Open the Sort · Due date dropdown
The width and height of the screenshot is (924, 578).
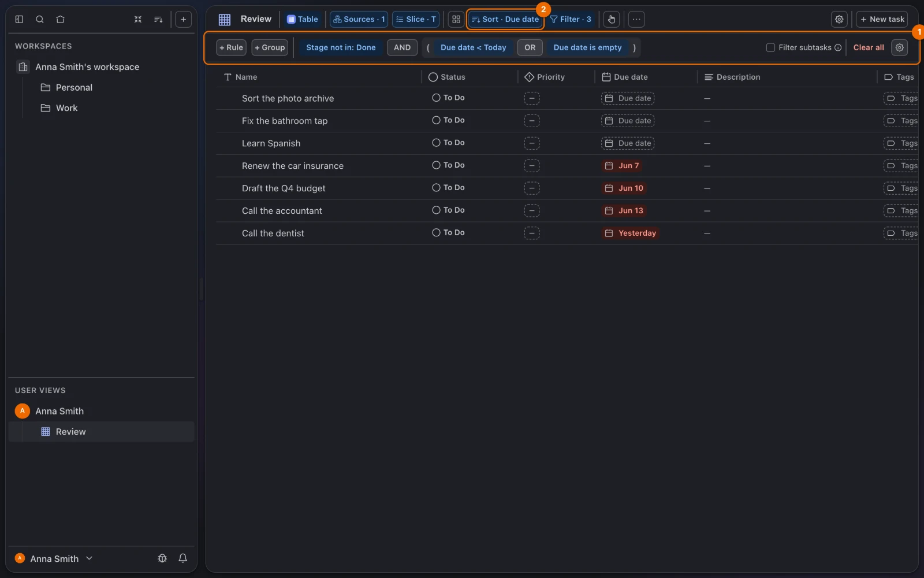pos(505,19)
